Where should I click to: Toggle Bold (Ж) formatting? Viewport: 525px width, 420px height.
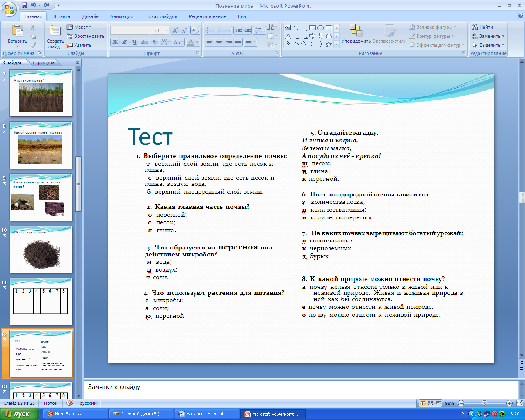[115, 42]
